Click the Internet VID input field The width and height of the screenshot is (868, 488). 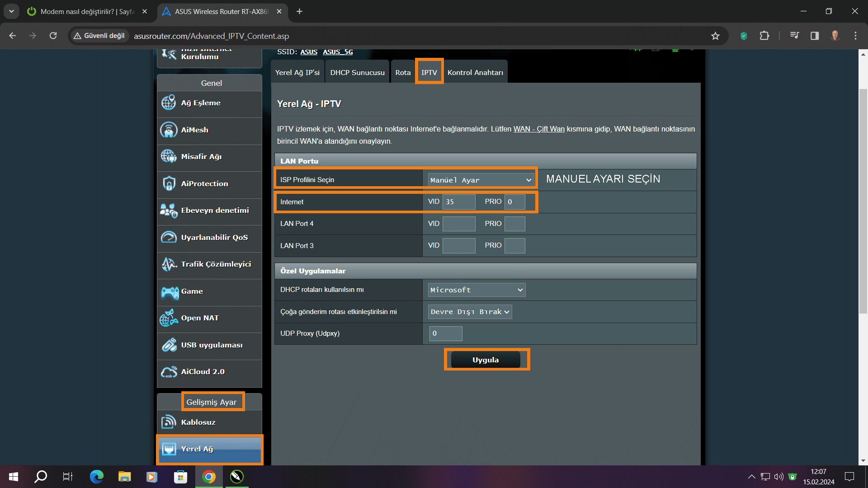click(x=458, y=202)
